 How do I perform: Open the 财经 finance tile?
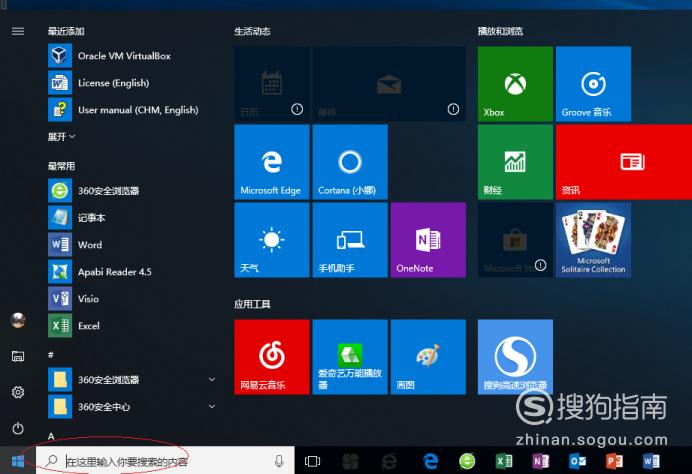515,162
